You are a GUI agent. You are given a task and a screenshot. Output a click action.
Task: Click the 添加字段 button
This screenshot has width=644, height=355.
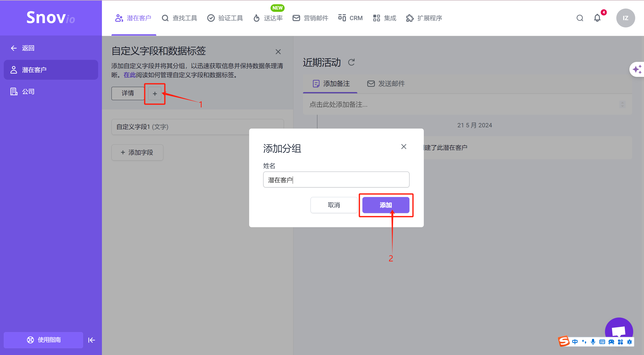coord(137,152)
